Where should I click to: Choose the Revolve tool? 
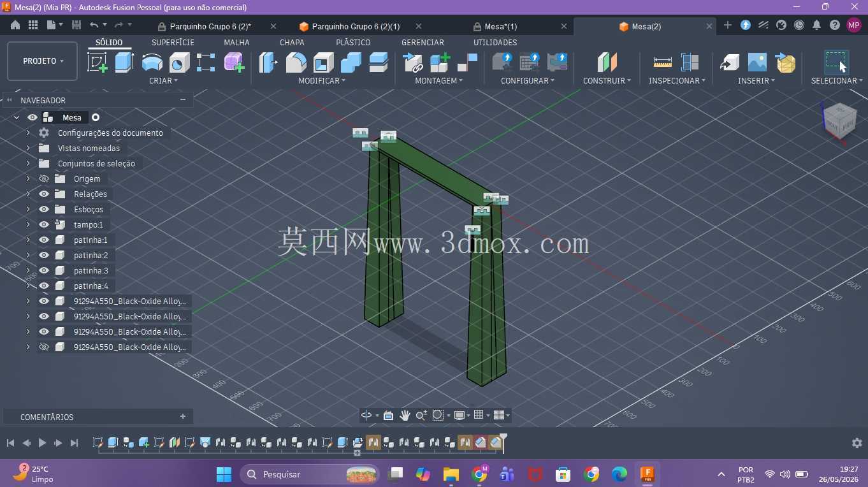[152, 62]
